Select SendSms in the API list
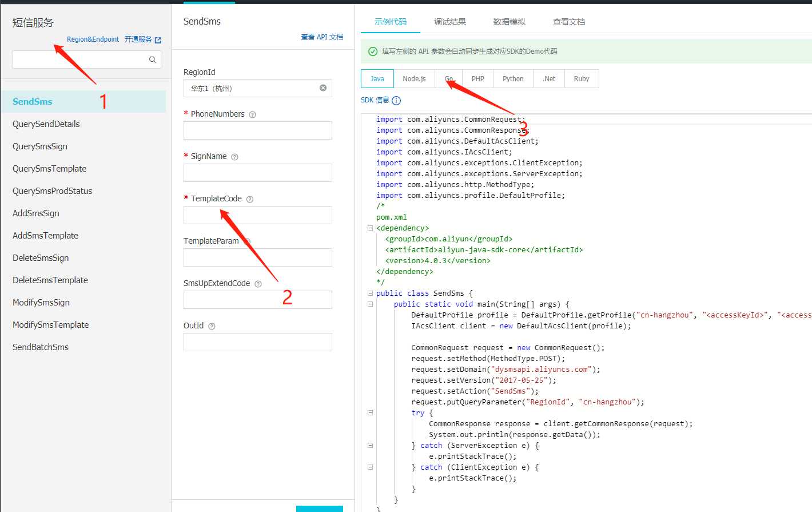Viewport: 812px width, 512px height. coord(83,101)
